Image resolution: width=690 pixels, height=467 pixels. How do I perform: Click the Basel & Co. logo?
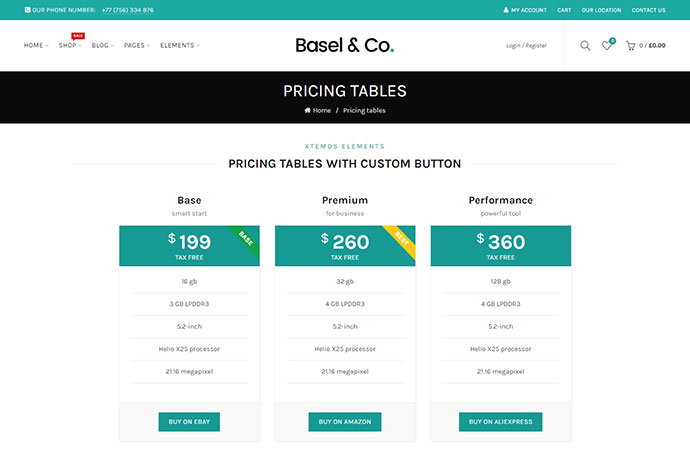click(345, 45)
